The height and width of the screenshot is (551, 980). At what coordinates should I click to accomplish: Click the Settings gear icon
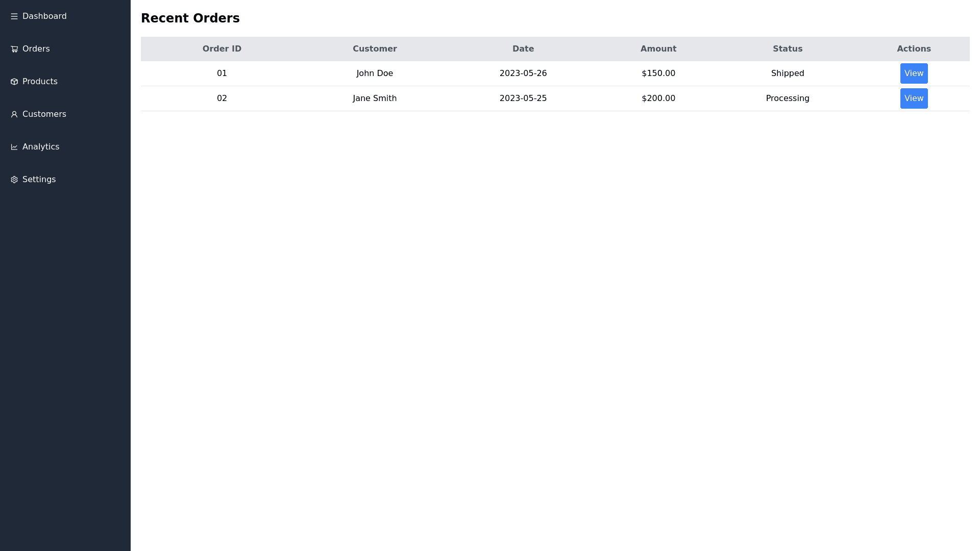pos(14,180)
